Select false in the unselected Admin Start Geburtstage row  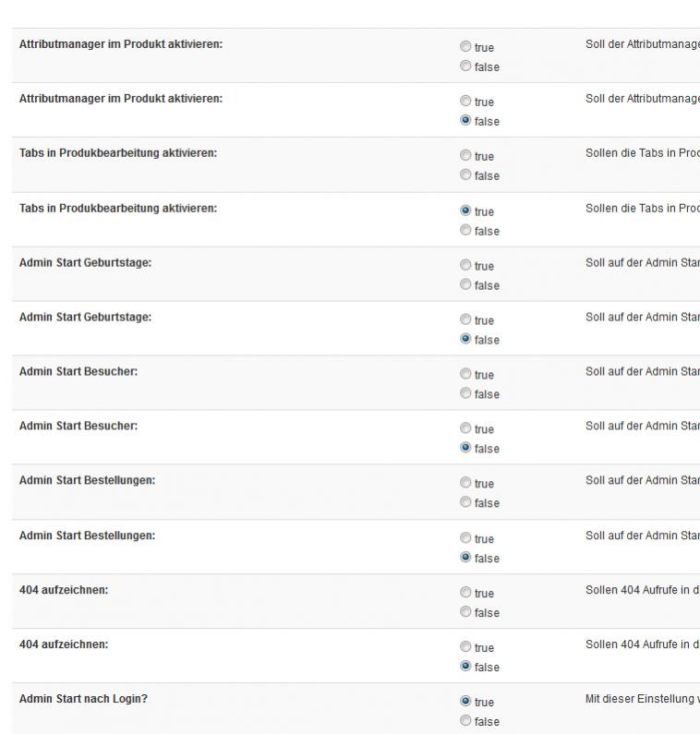click(465, 285)
